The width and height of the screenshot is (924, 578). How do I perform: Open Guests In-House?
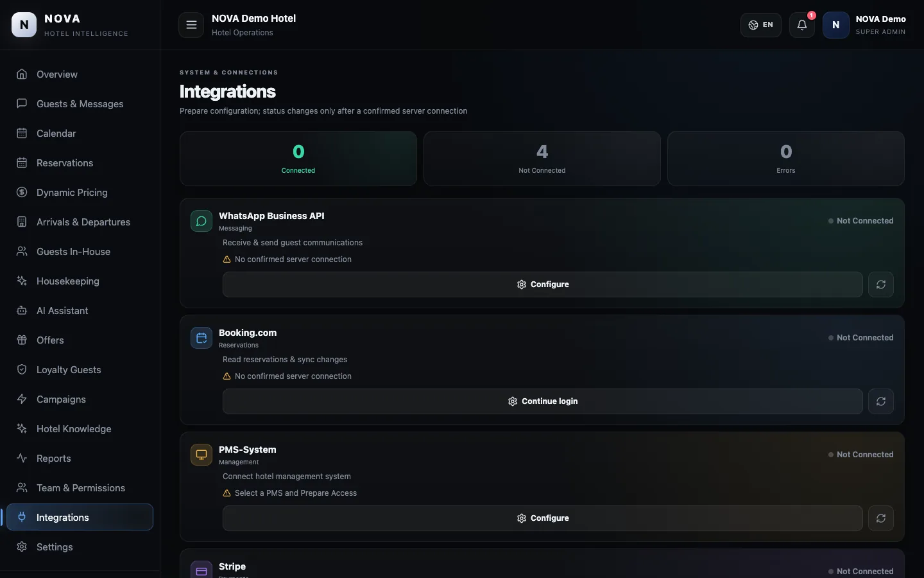80,252
